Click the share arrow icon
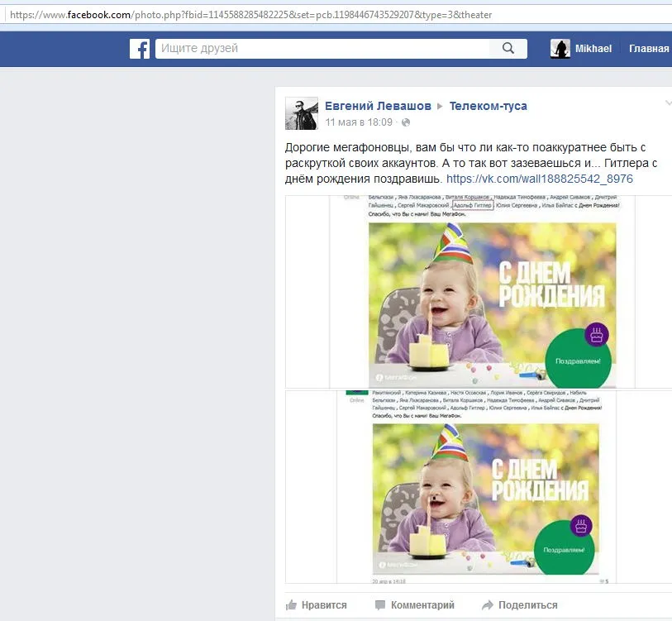This screenshot has height=621, width=672. (x=488, y=605)
